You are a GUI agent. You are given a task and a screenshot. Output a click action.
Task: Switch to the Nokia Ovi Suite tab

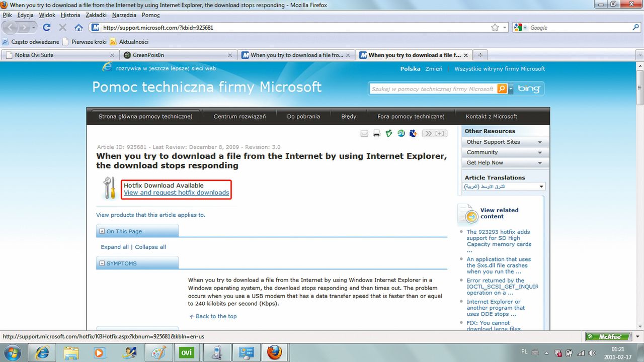coord(60,55)
